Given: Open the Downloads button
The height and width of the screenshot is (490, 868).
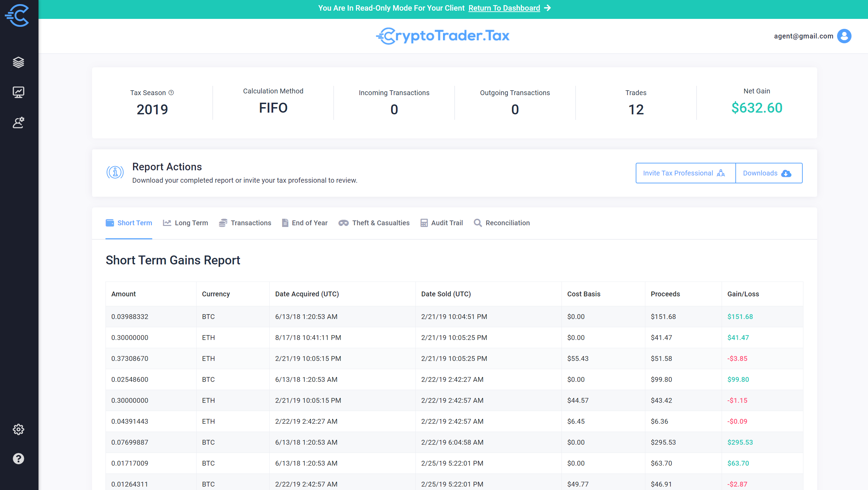Looking at the screenshot, I should tap(769, 173).
